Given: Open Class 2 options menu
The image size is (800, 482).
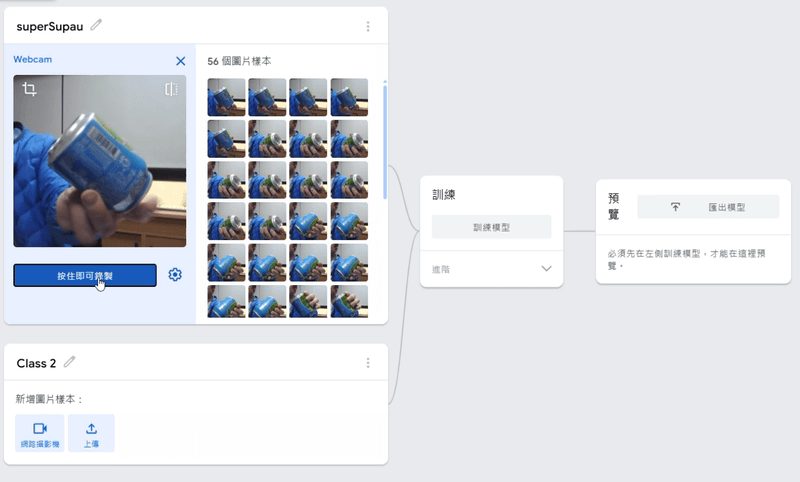Looking at the screenshot, I should pos(368,363).
